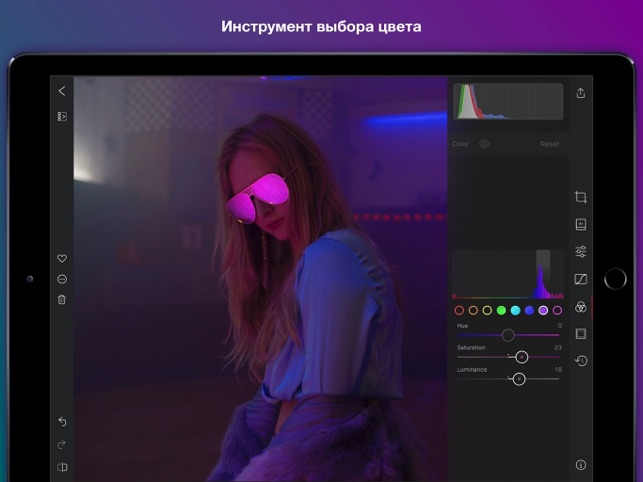Open the Presets panel icon
Screen dimensions: 643x482
pos(581,224)
